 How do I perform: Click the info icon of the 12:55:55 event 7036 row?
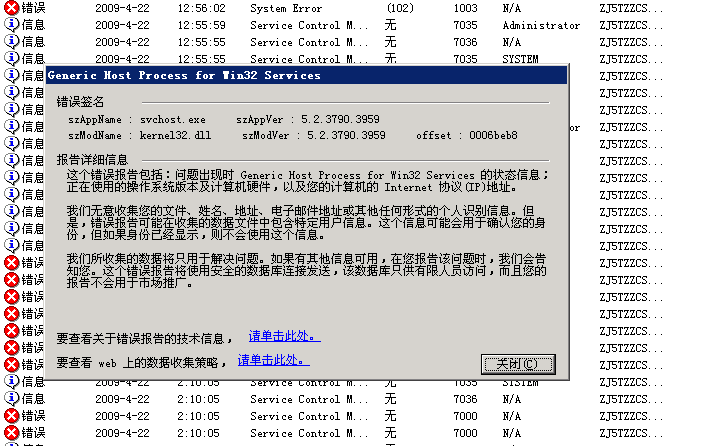11,42
